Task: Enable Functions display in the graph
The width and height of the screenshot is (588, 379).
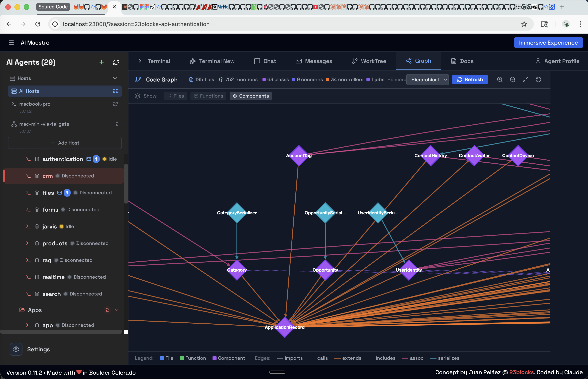Action: tap(208, 96)
